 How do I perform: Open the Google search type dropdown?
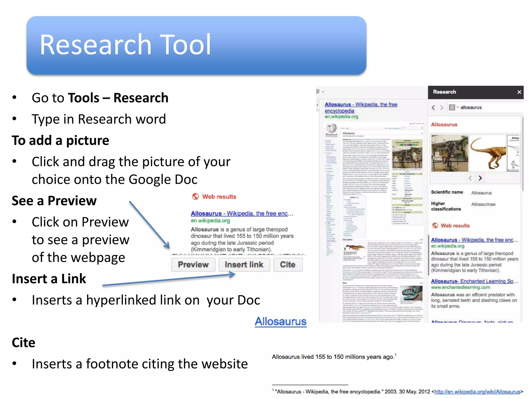tap(454, 107)
